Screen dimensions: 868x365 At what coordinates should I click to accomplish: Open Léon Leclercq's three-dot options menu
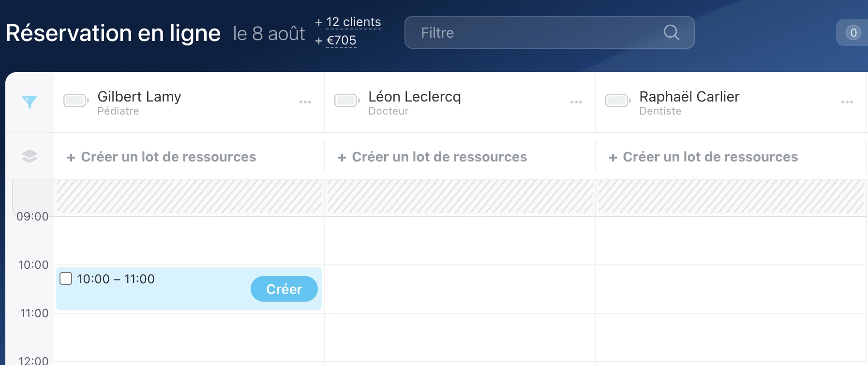click(576, 102)
